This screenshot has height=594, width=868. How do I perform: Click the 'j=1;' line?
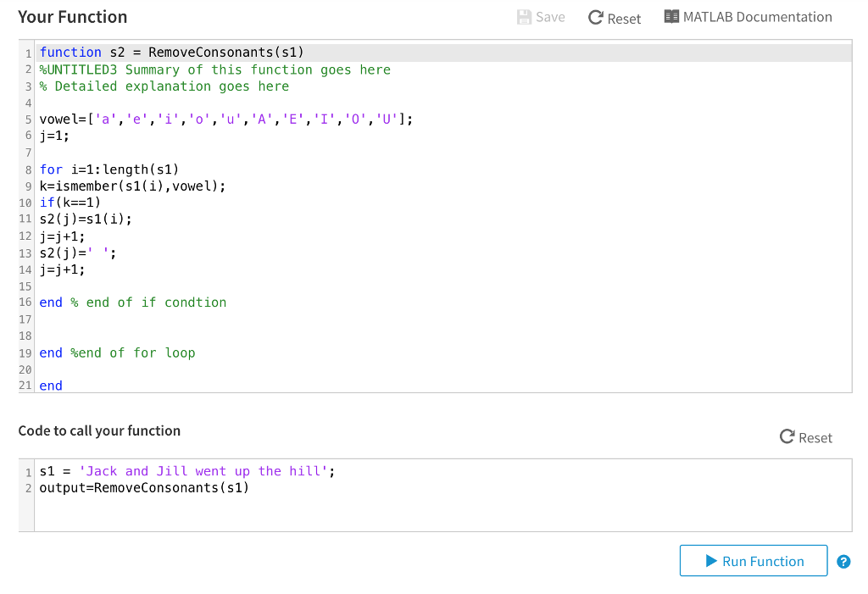click(54, 136)
